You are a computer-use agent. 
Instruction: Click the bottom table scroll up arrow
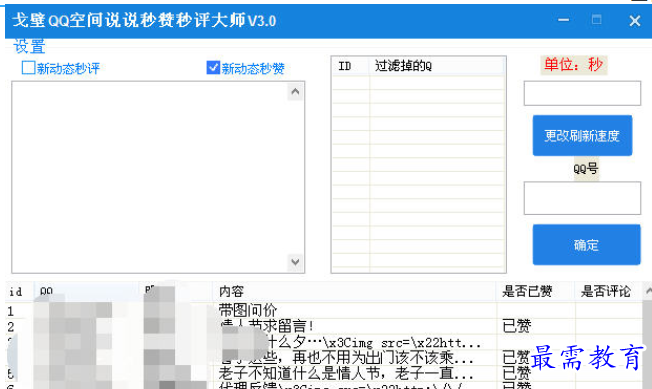[x=648, y=291]
